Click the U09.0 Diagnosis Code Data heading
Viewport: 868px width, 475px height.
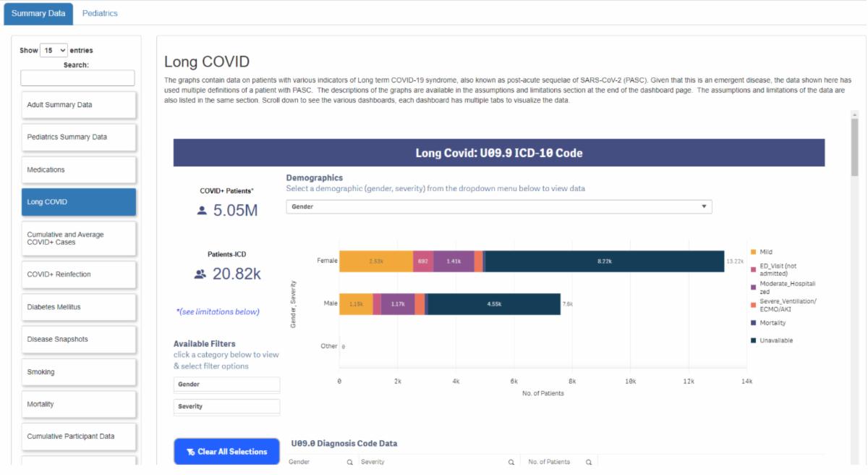[344, 443]
